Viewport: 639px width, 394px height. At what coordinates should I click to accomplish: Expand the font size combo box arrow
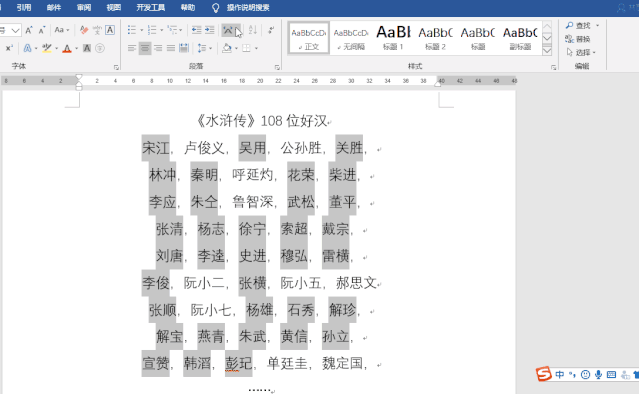coord(15,30)
